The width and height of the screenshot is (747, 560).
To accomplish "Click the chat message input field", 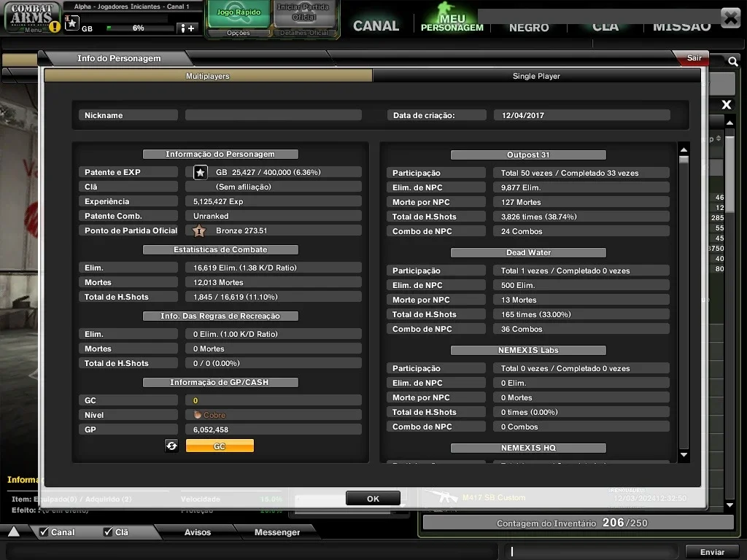I will (x=591, y=551).
